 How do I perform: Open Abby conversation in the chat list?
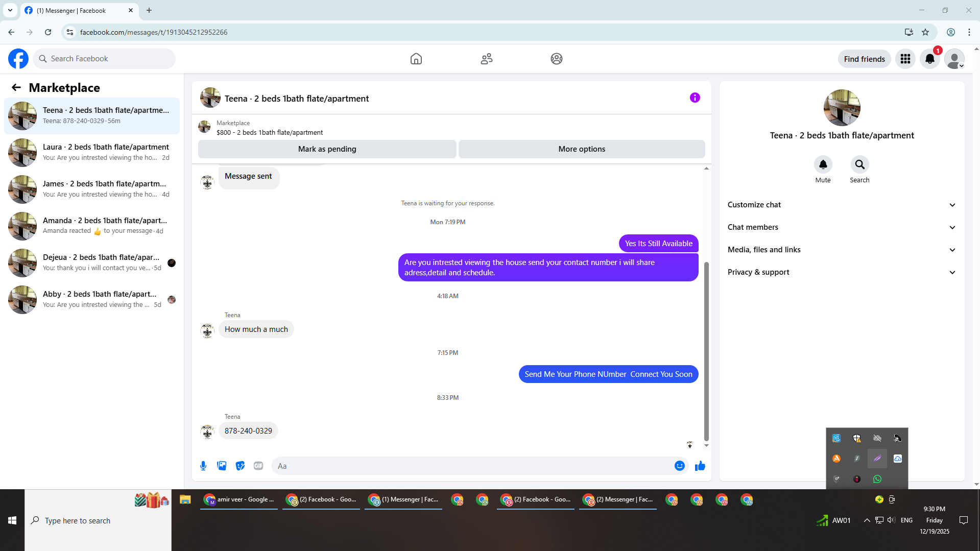pos(92,300)
